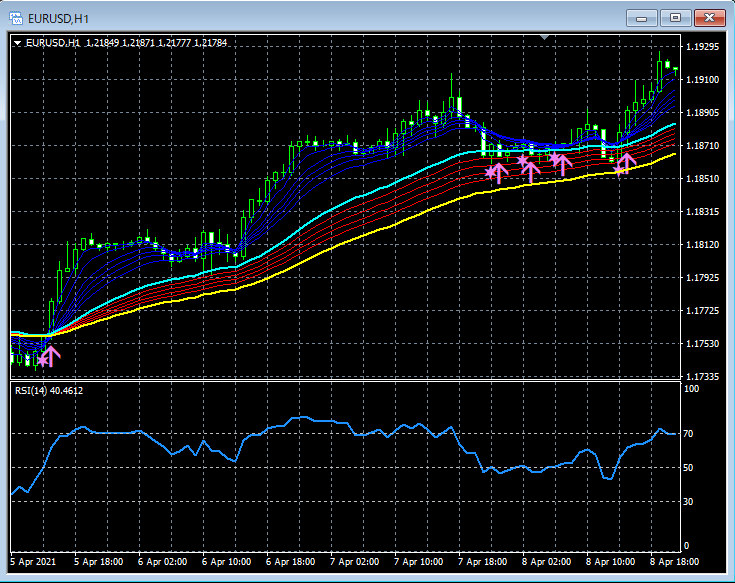The image size is (735, 583).
Task: Click the rightmost pink arrow signal on the chart
Action: [627, 162]
